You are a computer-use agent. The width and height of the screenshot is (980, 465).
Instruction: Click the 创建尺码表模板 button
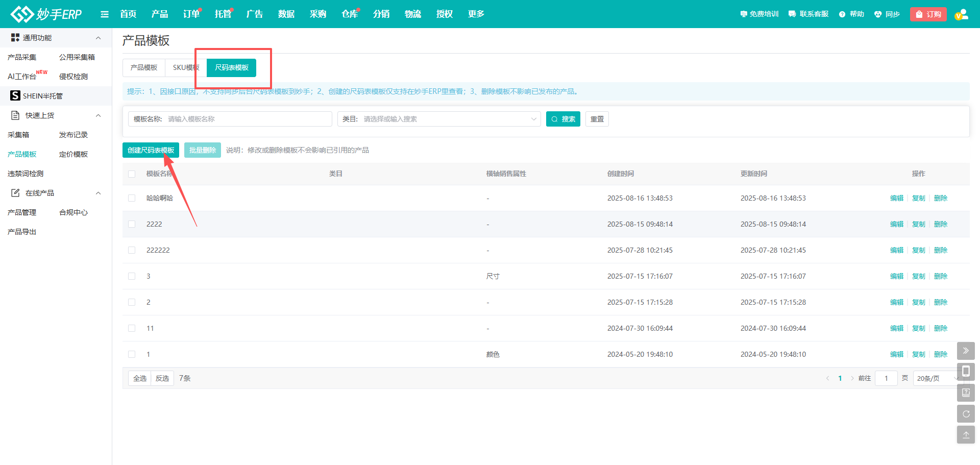pyautogui.click(x=151, y=150)
